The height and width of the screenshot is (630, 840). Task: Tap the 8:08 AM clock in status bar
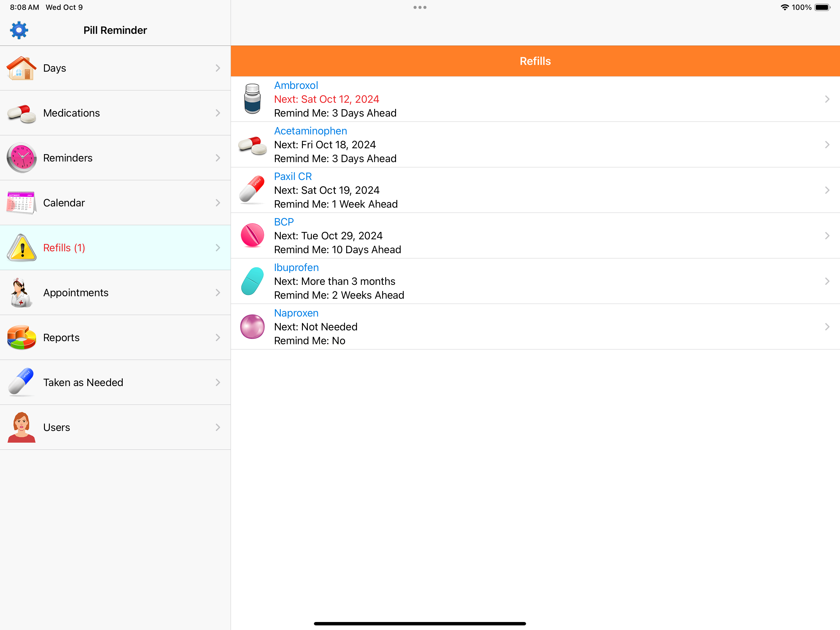tap(24, 7)
